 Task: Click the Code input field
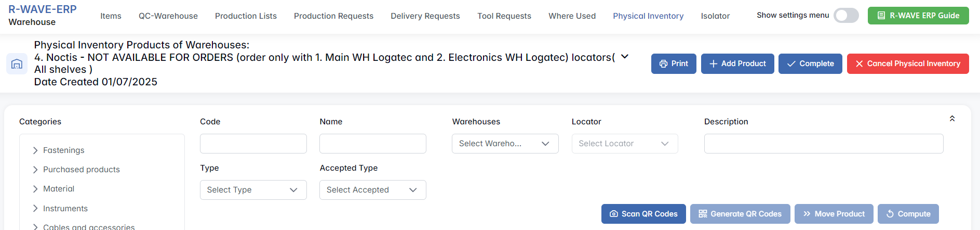pos(253,144)
